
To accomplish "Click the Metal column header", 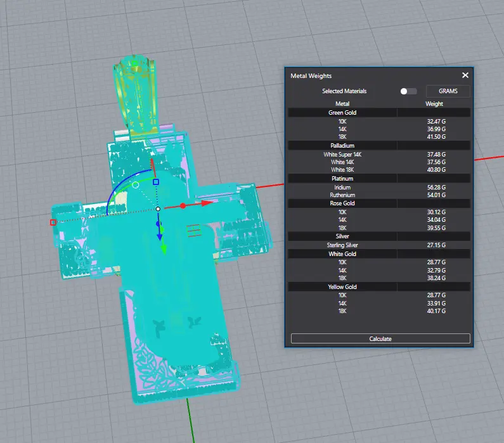I will (x=342, y=104).
